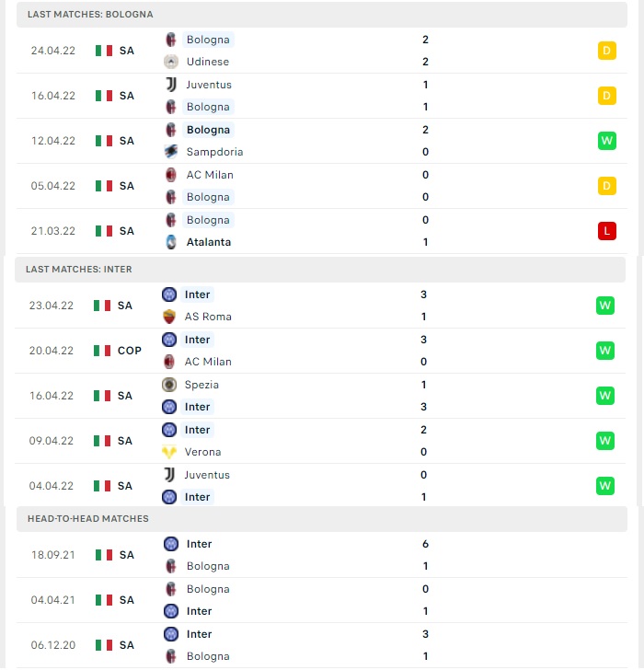644x670 pixels.
Task: Click green W badge for Sampdoria match
Action: pos(607,141)
